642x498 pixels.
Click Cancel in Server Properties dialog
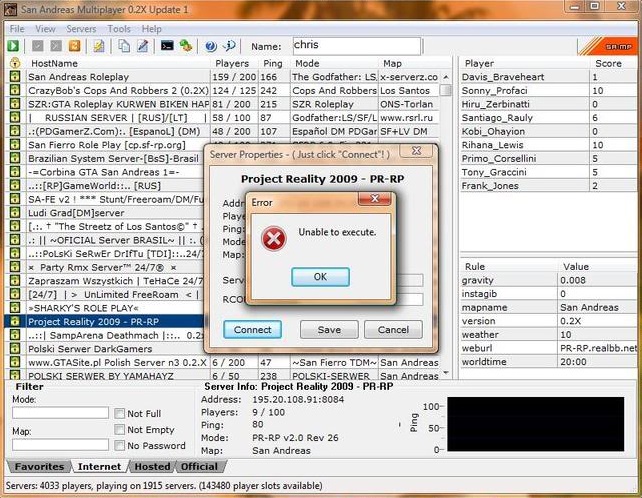tap(393, 330)
